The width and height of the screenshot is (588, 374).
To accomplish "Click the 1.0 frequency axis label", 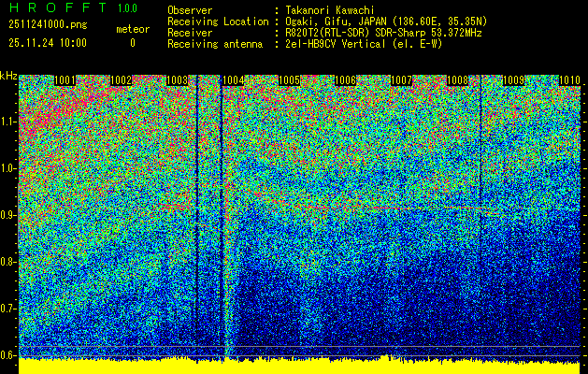I will [x=7, y=168].
